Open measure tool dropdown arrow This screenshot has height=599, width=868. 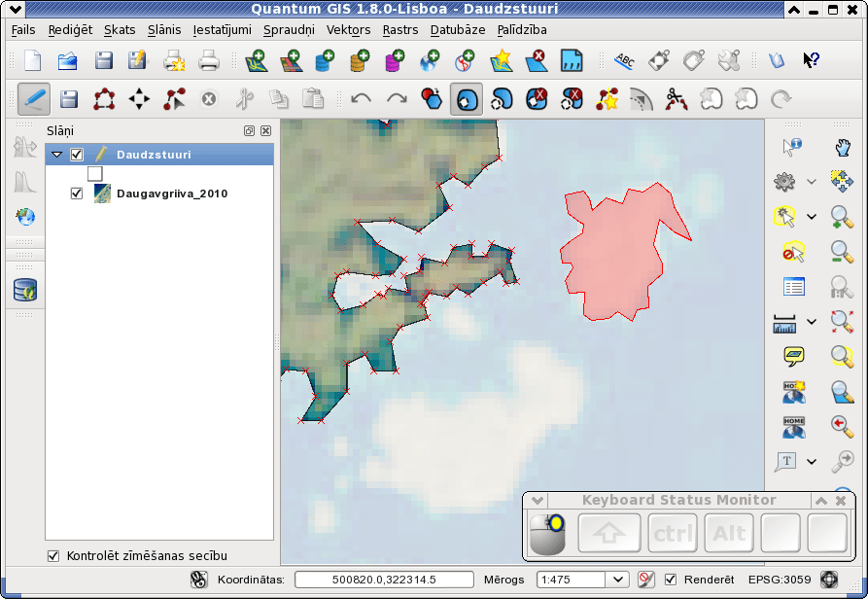pos(812,321)
